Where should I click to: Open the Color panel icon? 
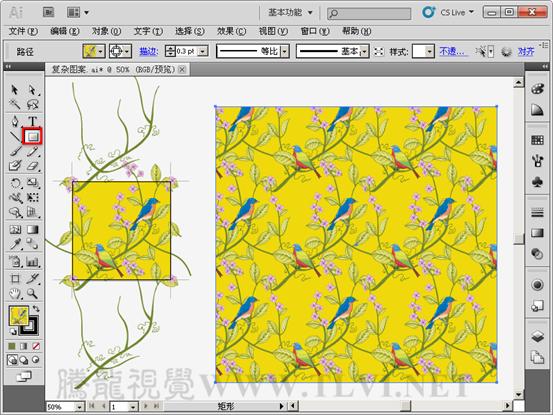pos(537,89)
